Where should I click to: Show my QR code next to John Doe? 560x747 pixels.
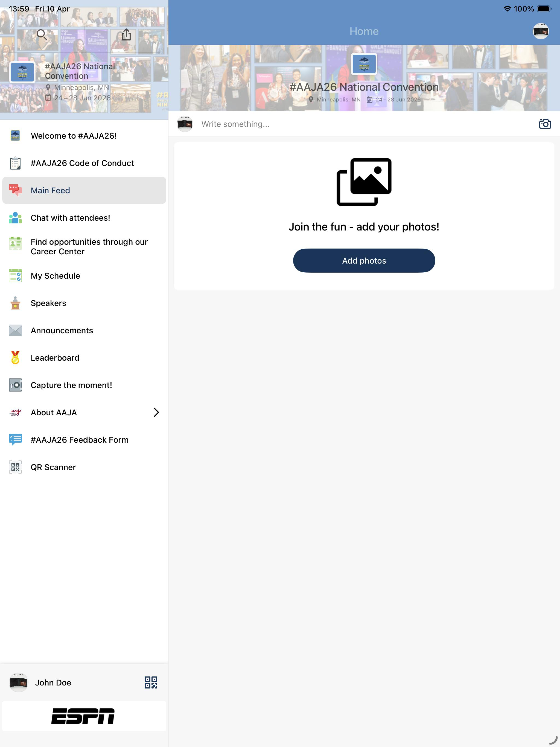coord(151,682)
